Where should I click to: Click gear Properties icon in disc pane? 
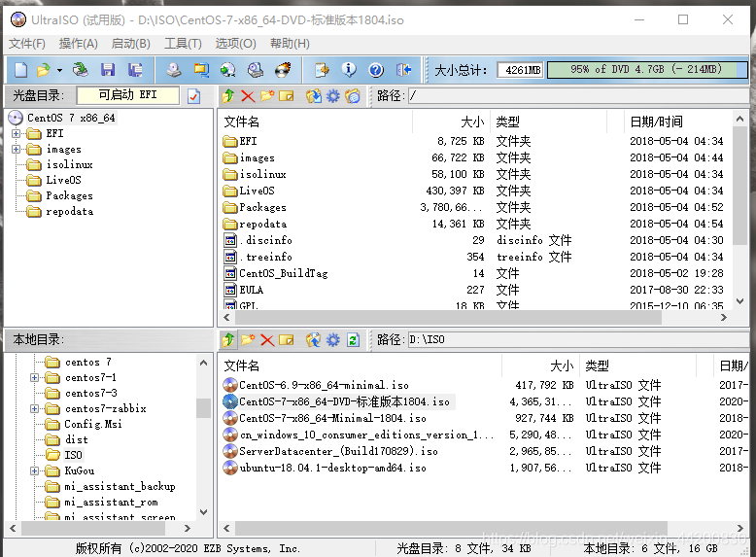point(333,96)
